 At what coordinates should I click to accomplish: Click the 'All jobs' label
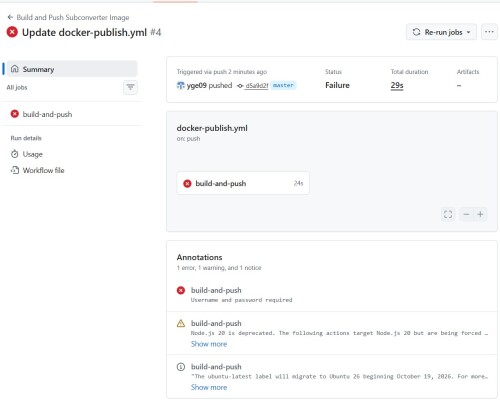click(17, 87)
